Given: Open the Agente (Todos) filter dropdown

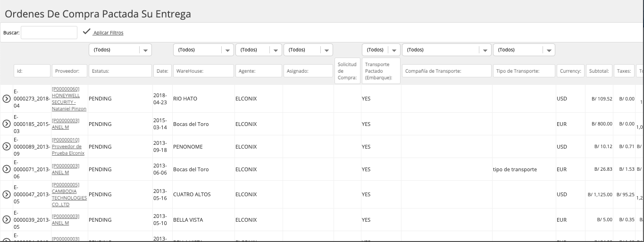Looking at the screenshot, I should (259, 50).
